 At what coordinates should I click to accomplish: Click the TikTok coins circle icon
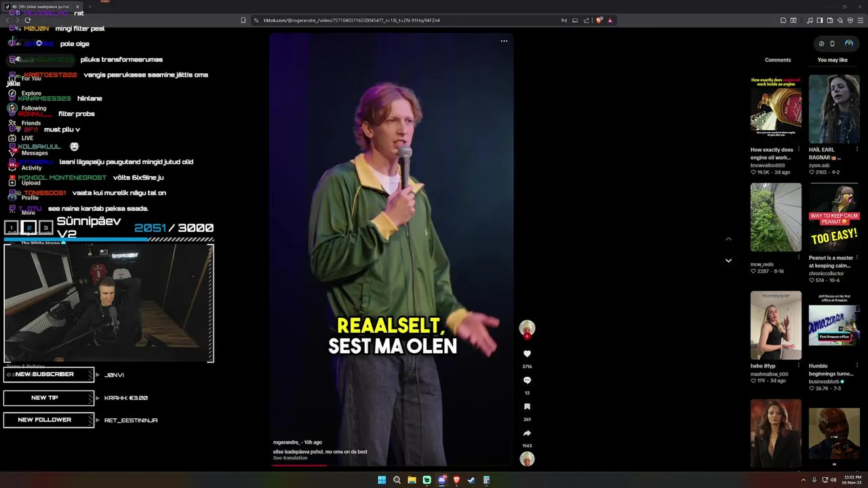point(821,43)
